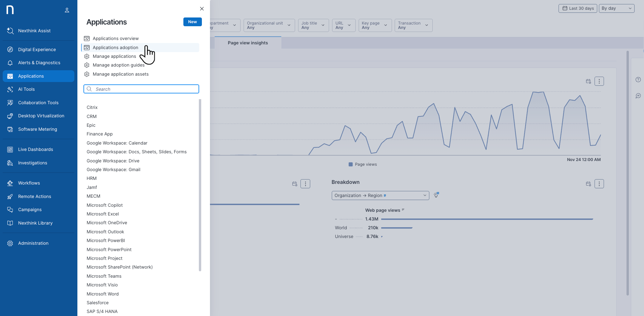Expand the Transaction filter dropdown
The height and width of the screenshot is (316, 644).
pos(413,26)
